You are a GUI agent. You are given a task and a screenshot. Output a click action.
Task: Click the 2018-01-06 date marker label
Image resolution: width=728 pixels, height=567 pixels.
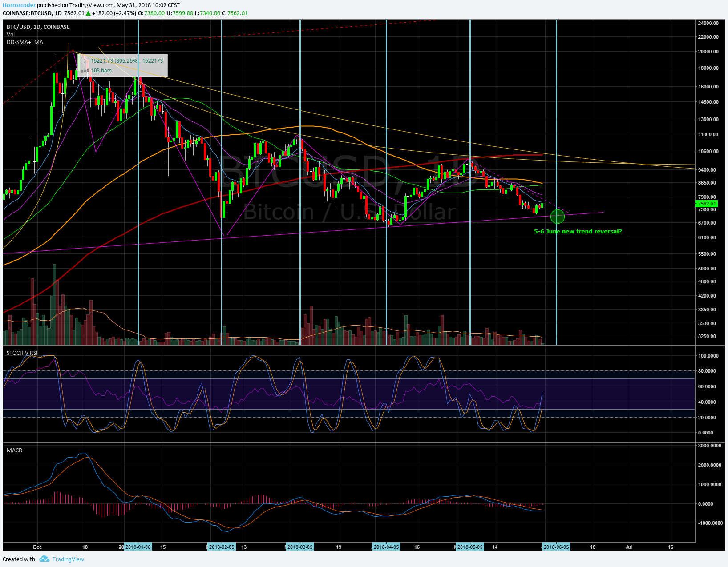138,547
